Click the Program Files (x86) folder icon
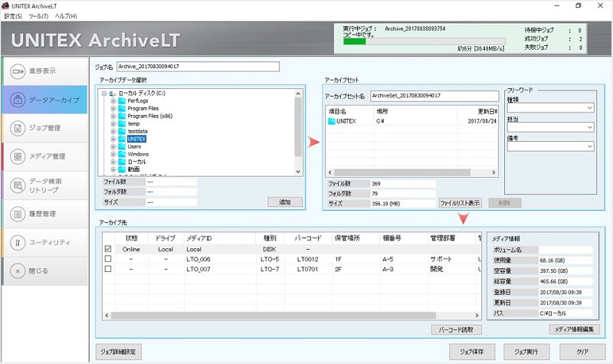This screenshot has width=613, height=364. coord(122,116)
